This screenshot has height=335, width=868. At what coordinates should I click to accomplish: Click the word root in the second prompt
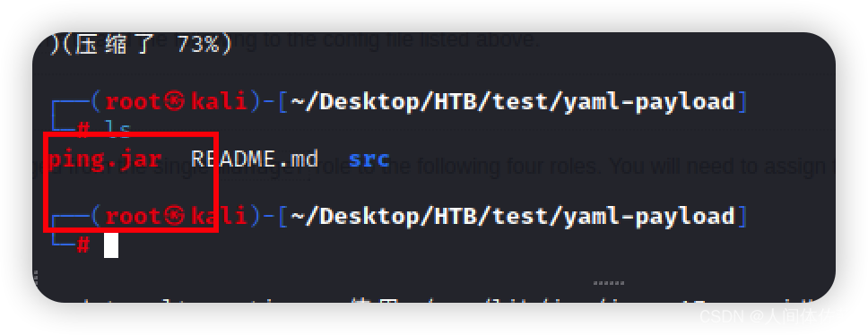point(134,216)
